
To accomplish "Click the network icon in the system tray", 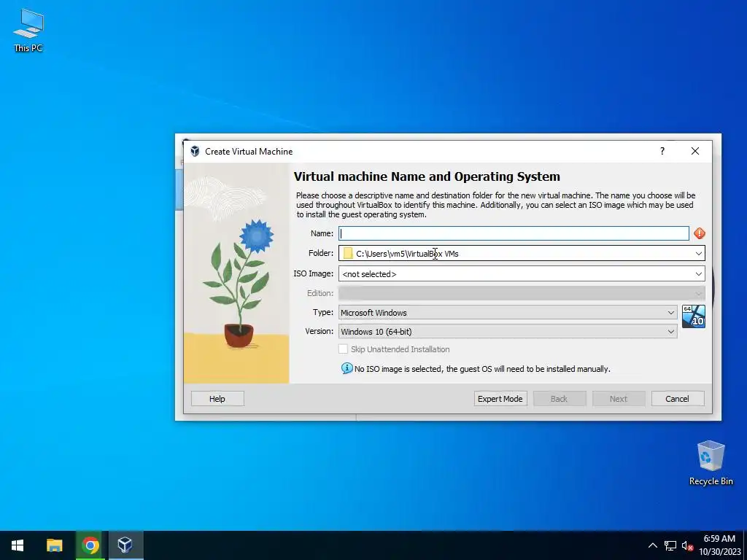I will pos(670,545).
